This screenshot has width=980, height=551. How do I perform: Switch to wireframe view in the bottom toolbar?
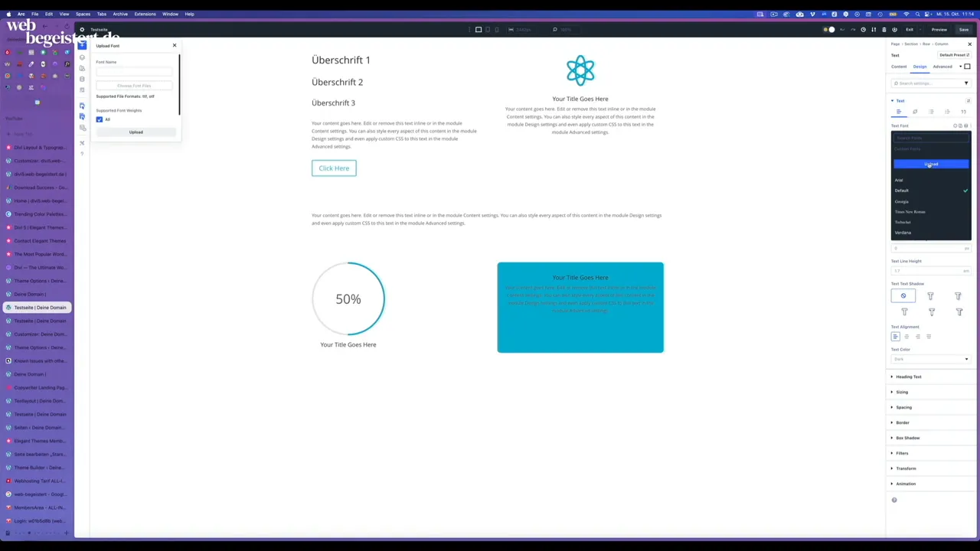469,29
